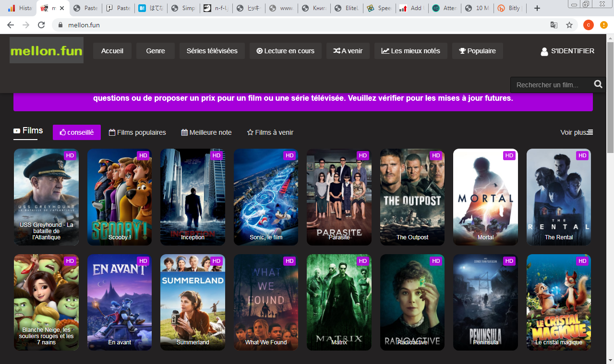Open USS Greyhound movie poster
The width and height of the screenshot is (614, 364).
(x=46, y=197)
